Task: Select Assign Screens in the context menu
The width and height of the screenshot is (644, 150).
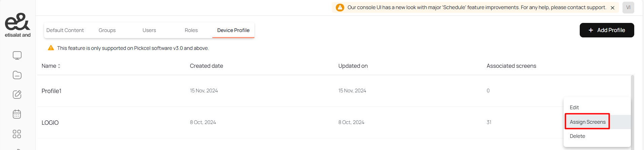Action: pyautogui.click(x=587, y=122)
